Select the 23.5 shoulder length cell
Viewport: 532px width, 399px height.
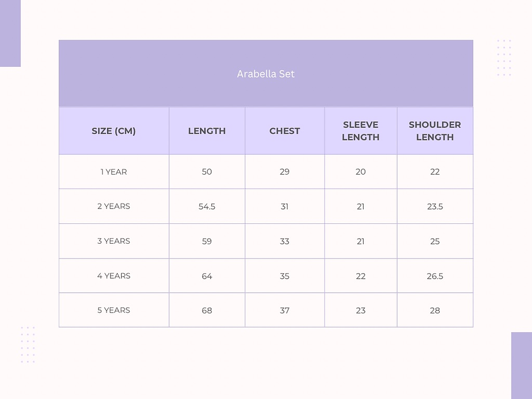435,206
